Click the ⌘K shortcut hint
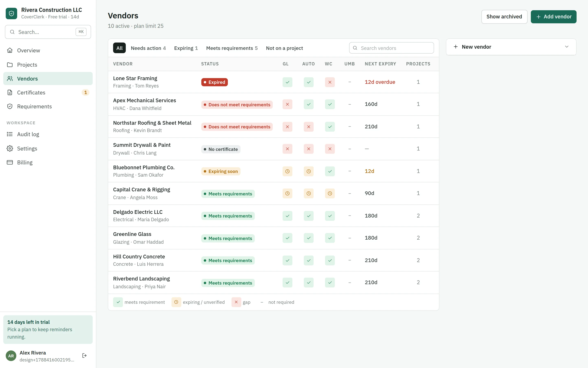 (x=81, y=32)
